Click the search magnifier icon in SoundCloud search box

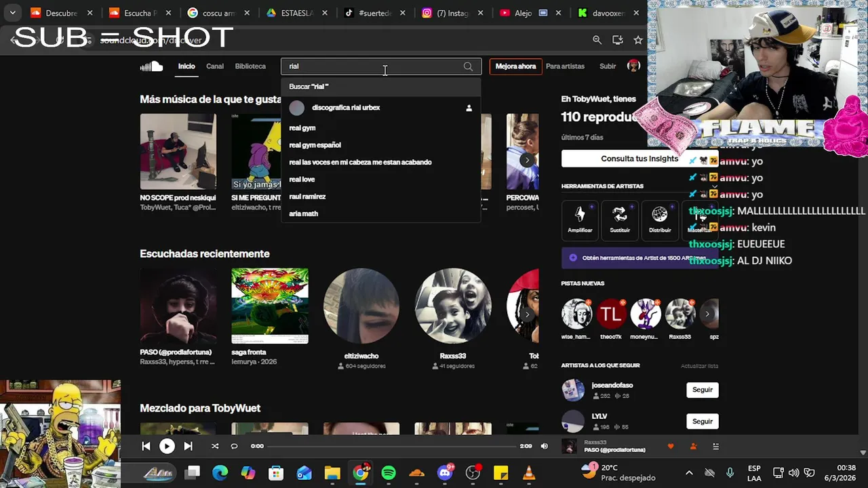coord(468,66)
